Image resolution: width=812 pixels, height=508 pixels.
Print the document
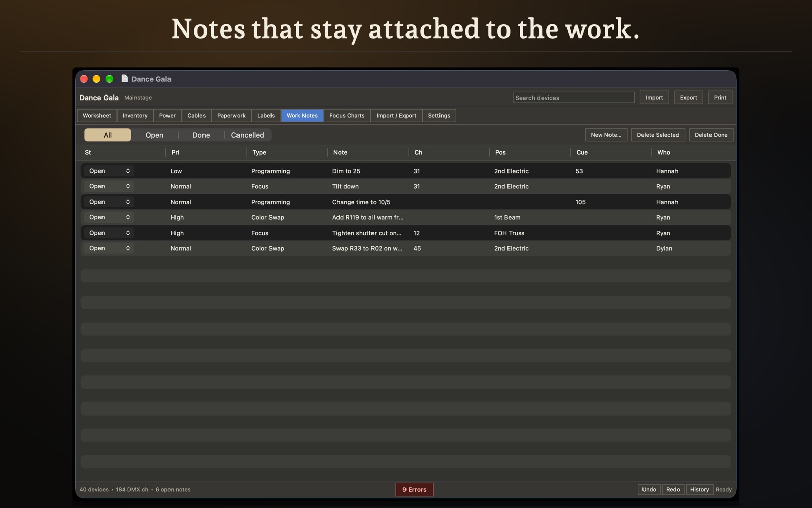pyautogui.click(x=720, y=98)
